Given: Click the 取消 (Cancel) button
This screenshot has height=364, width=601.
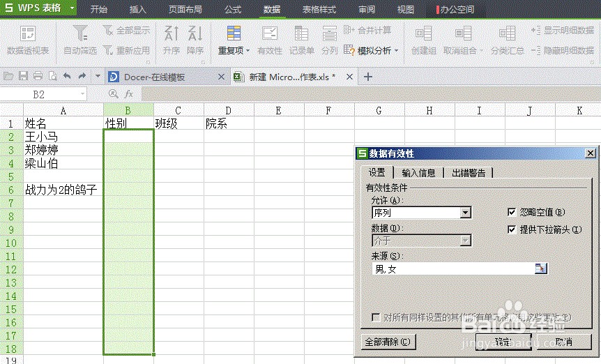Looking at the screenshot, I should click(564, 342).
